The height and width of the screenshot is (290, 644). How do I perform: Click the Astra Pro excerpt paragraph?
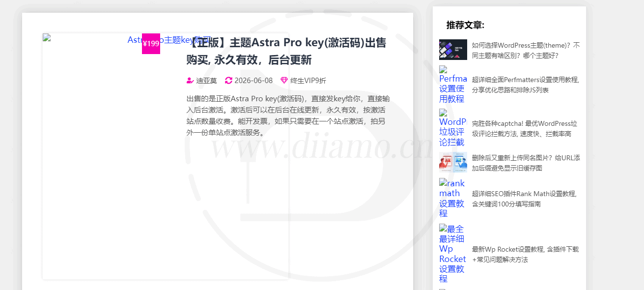288,115
